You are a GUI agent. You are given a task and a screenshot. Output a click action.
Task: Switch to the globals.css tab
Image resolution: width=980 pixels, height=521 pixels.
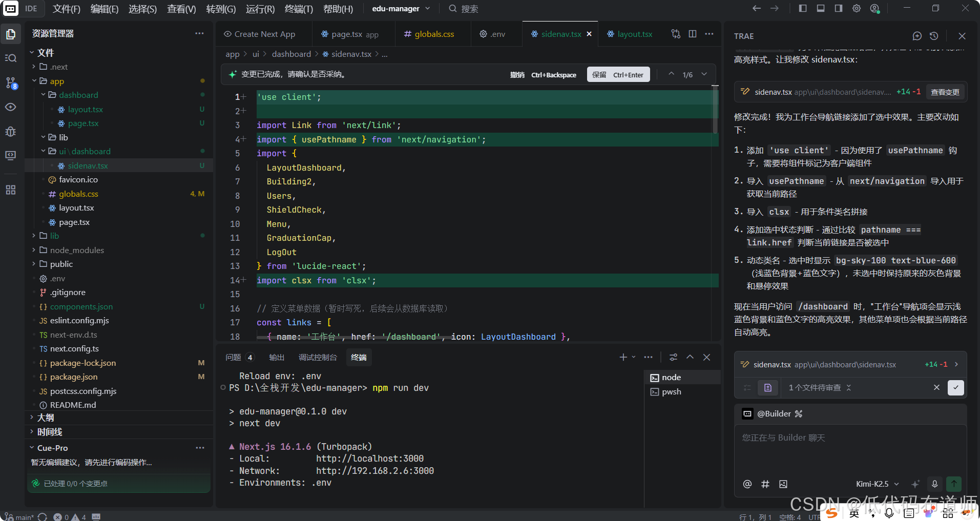tap(429, 34)
